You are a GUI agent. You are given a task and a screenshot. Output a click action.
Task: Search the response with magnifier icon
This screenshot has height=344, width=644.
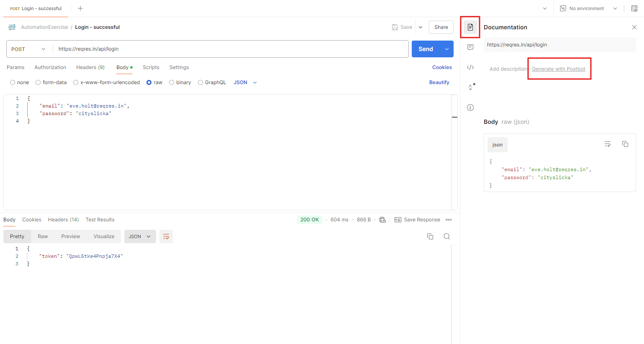click(x=446, y=236)
